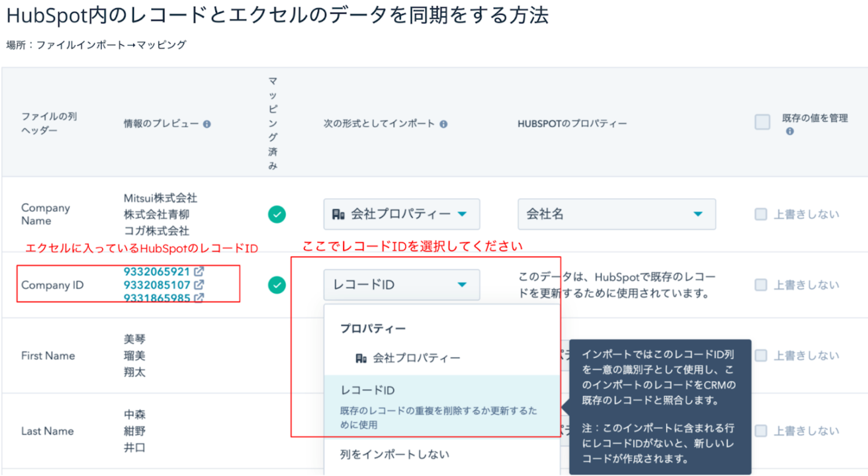The width and height of the screenshot is (868, 476).
Task: Click HUBSPOTのプロパティー column heading
Action: [572, 124]
